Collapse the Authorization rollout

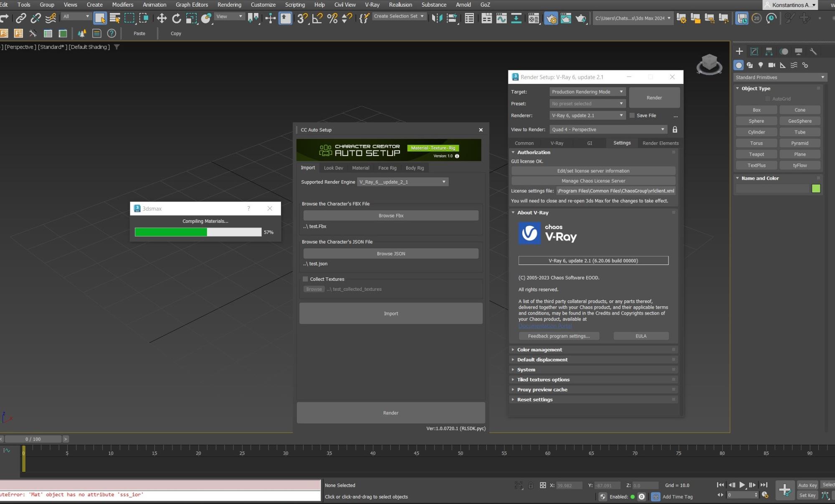(x=593, y=152)
